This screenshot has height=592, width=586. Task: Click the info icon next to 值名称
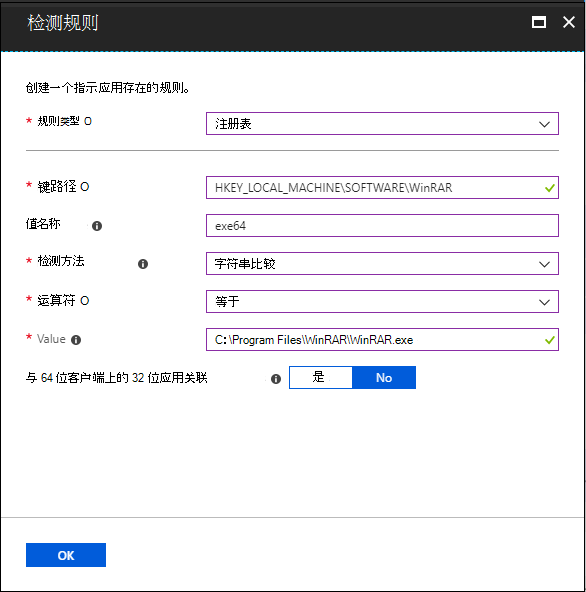click(97, 226)
